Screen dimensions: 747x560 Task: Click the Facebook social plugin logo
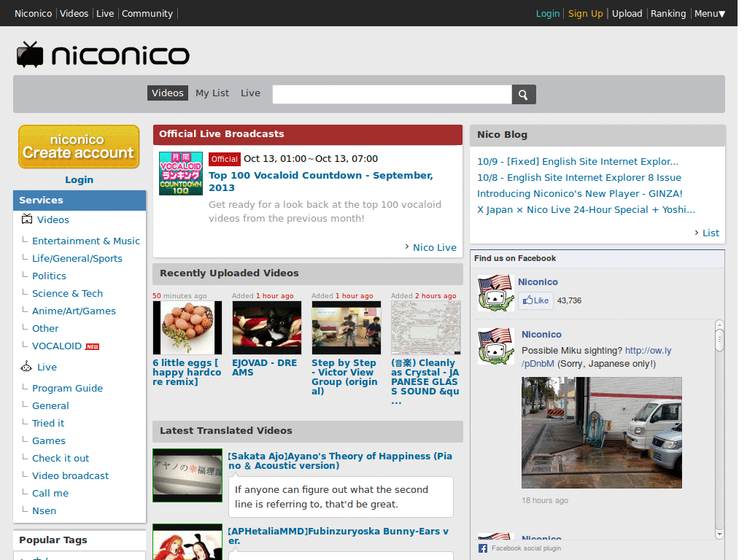[483, 548]
